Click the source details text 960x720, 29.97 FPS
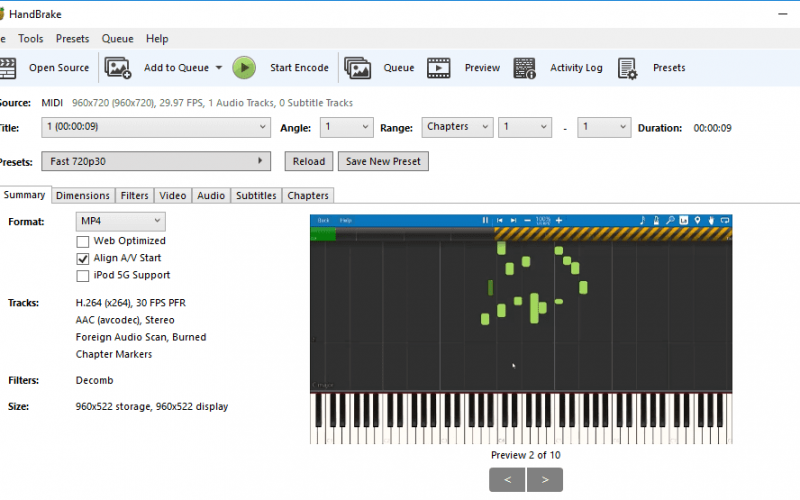Viewport: 800px width, 500px height. point(212,103)
